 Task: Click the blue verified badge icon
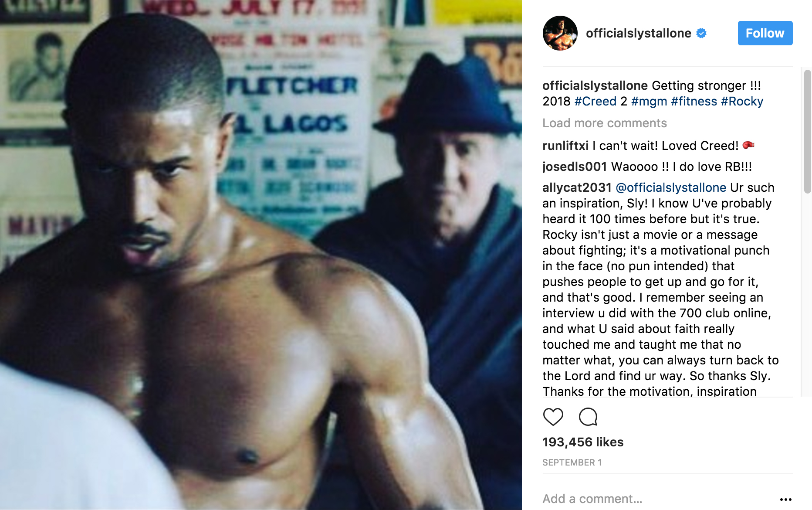(701, 33)
